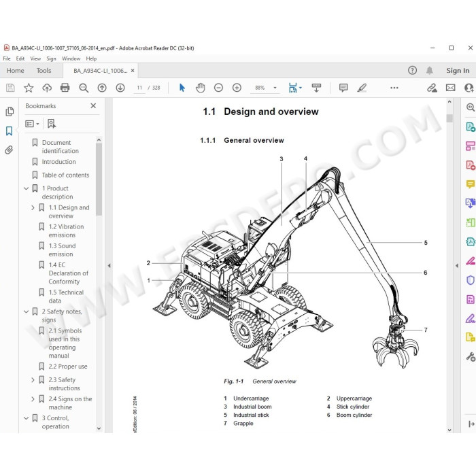Print the document
This screenshot has height=476, width=476.
pos(65,88)
